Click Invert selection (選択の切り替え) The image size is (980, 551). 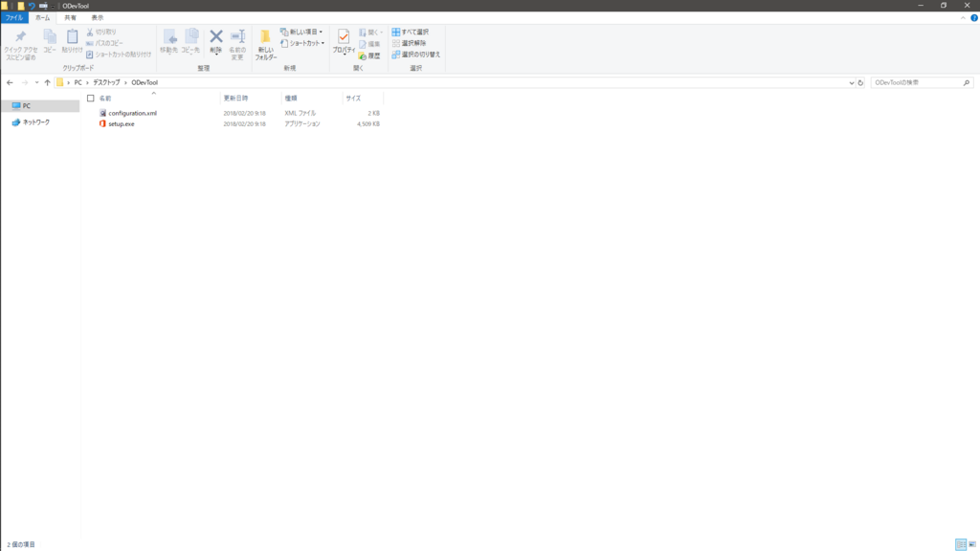pos(416,55)
